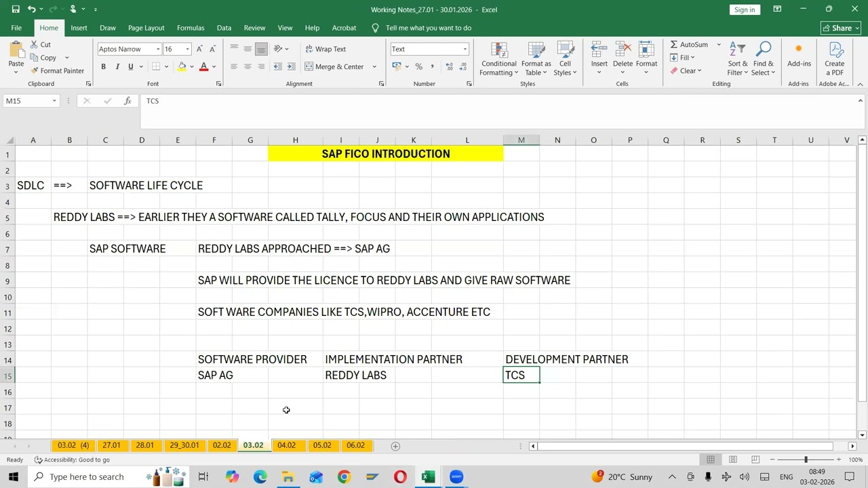Image resolution: width=868 pixels, height=488 pixels.
Task: Toggle Italic formatting
Action: point(117,66)
